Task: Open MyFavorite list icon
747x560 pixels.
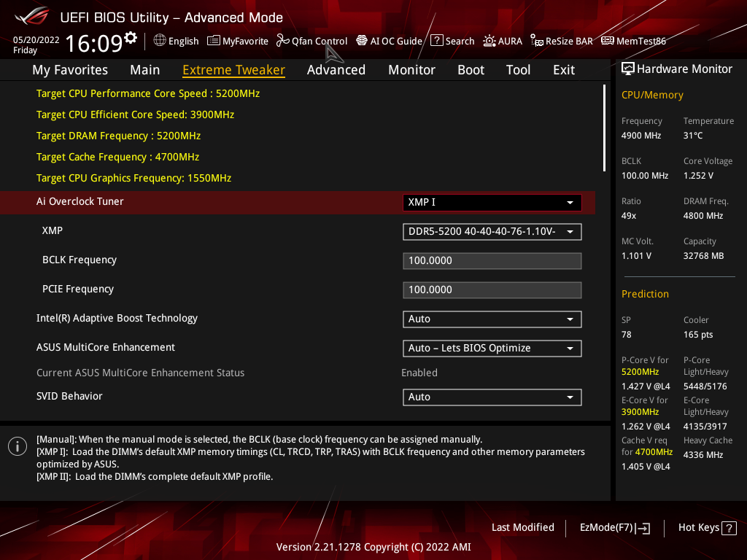Action: tap(214, 41)
